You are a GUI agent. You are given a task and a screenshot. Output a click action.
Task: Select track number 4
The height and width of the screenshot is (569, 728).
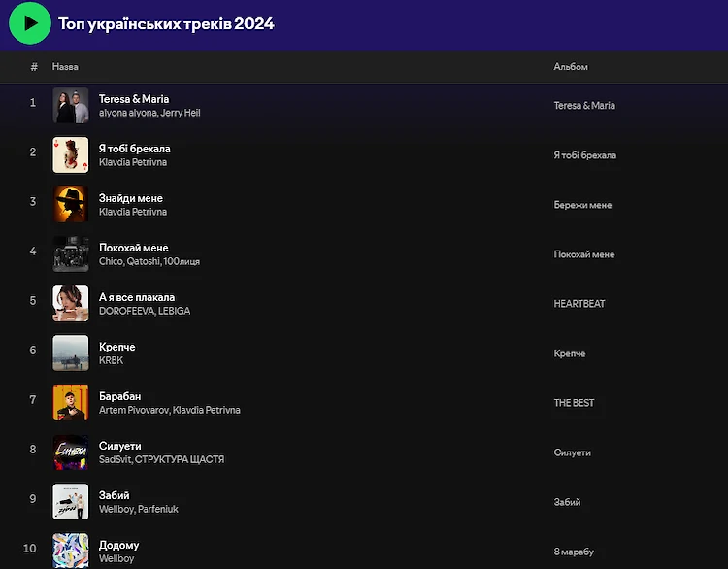click(x=33, y=251)
